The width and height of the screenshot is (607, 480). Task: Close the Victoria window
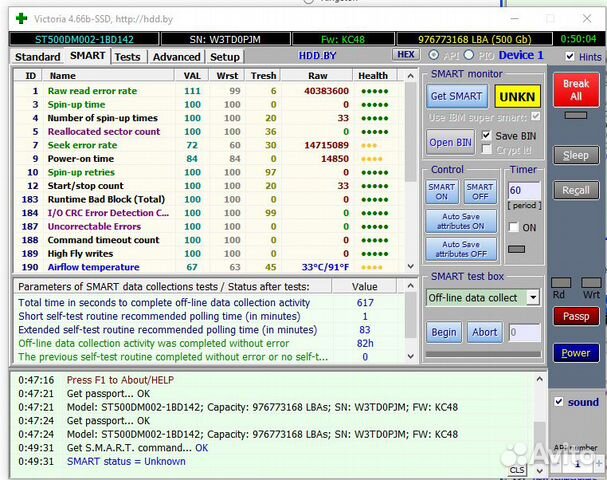587,18
